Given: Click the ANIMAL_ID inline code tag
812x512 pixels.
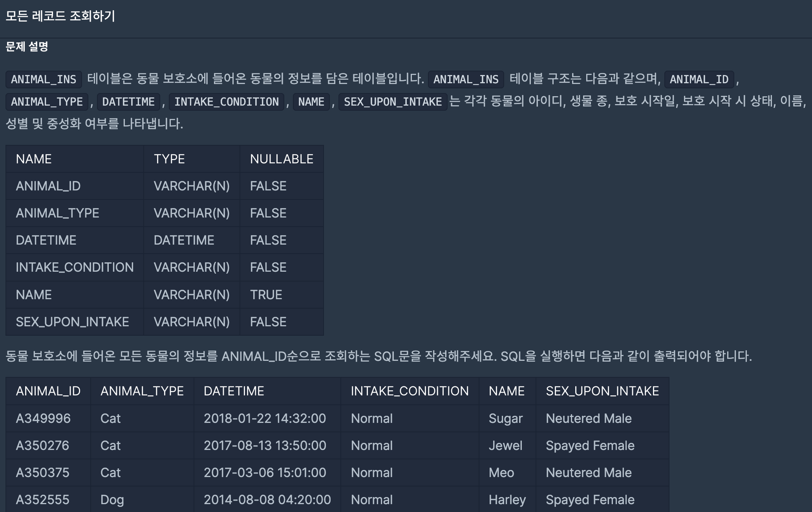Looking at the screenshot, I should pyautogui.click(x=699, y=79).
